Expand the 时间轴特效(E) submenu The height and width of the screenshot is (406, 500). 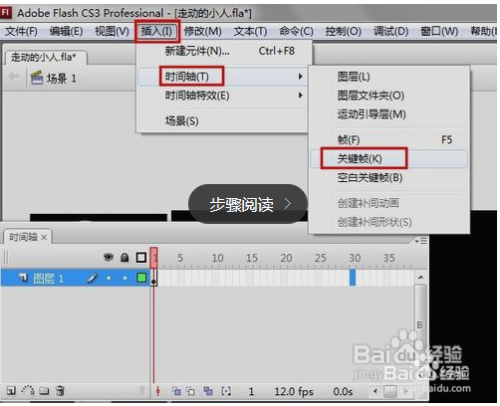(x=223, y=96)
